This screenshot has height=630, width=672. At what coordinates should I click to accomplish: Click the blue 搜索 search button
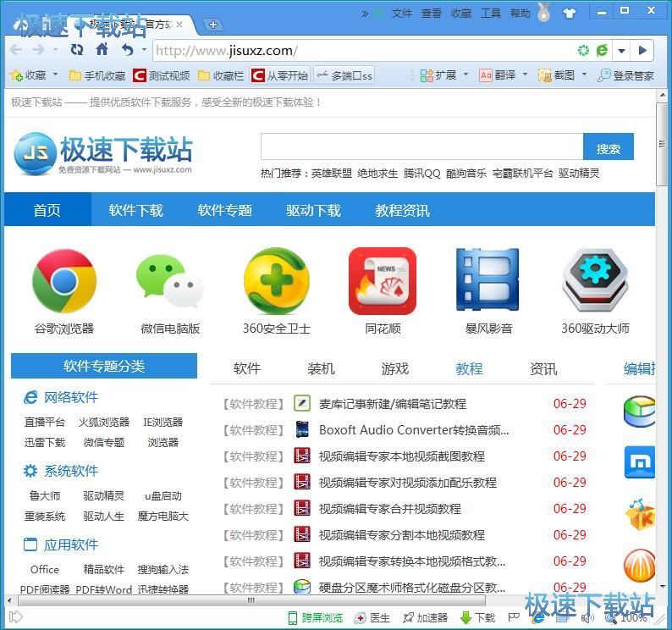(609, 146)
